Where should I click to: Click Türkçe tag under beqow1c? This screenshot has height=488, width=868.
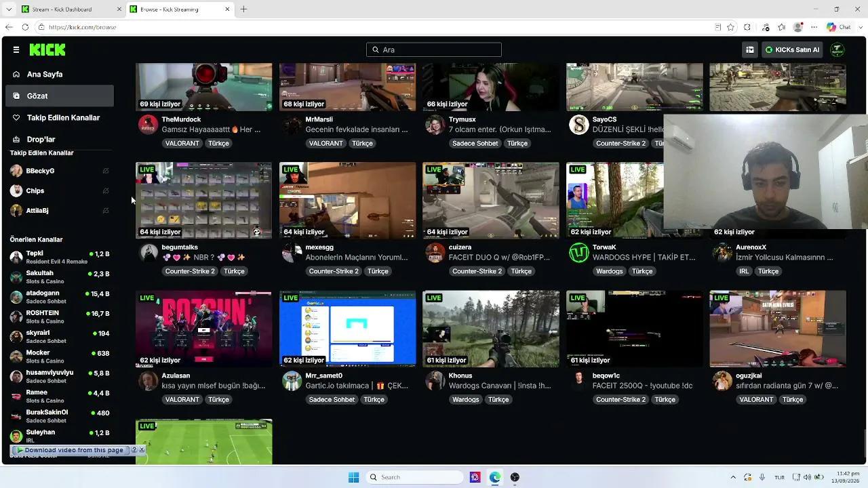pos(665,399)
